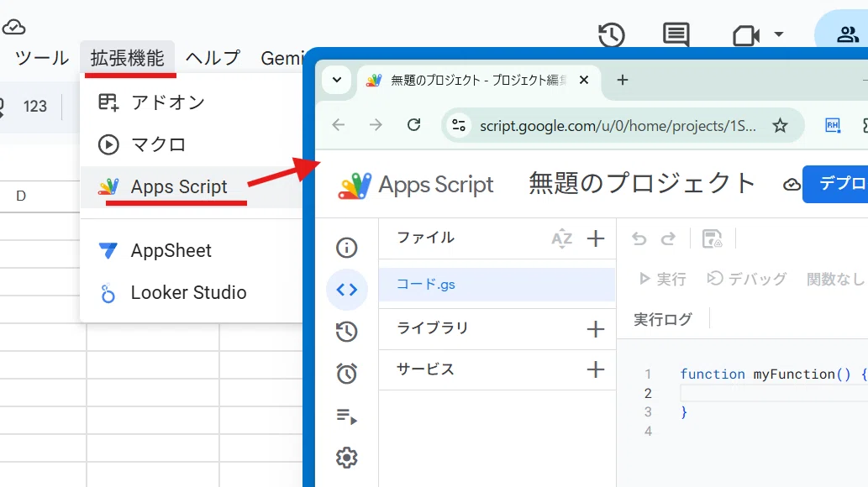Sort files with the AZ icon

tap(562, 238)
